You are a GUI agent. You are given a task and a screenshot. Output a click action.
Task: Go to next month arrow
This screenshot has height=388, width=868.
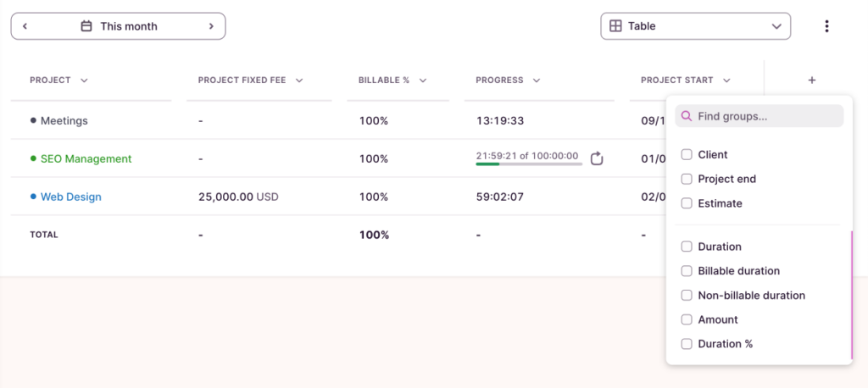[211, 26]
